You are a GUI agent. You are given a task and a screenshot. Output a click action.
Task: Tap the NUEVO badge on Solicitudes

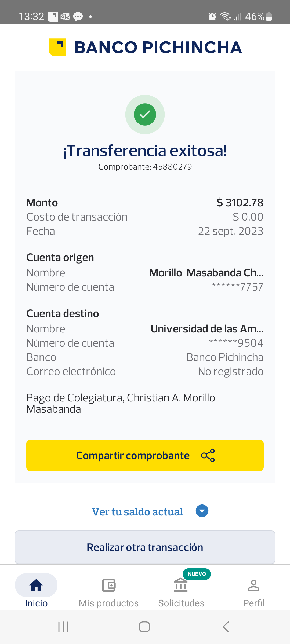click(x=197, y=574)
